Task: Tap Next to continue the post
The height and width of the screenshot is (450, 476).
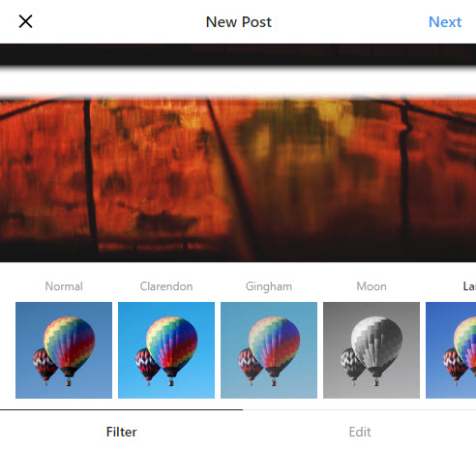Action: click(445, 22)
